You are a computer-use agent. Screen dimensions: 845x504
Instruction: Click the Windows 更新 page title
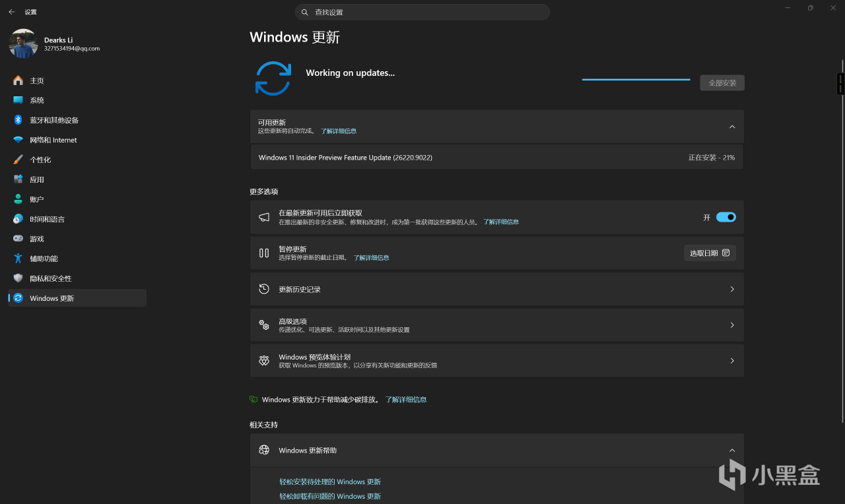tap(295, 37)
